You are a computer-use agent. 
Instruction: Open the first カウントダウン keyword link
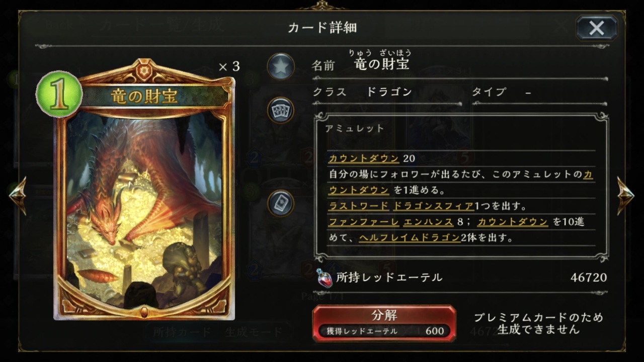click(364, 158)
